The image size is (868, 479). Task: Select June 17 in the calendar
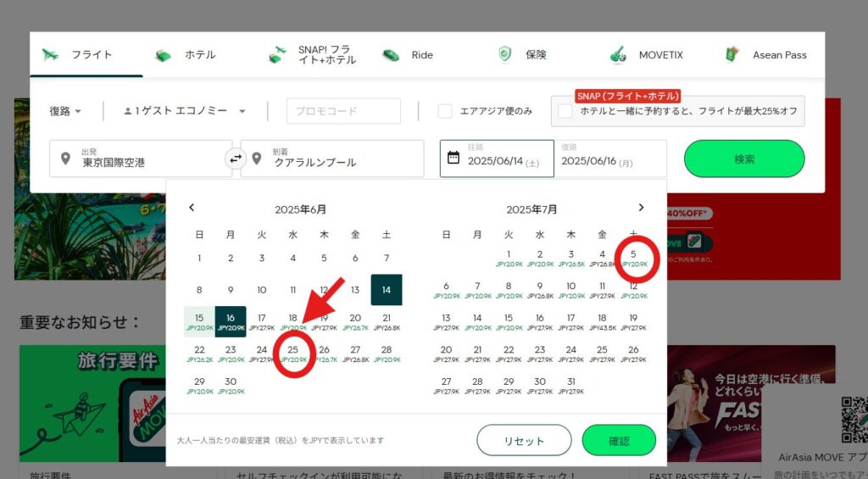point(262,321)
